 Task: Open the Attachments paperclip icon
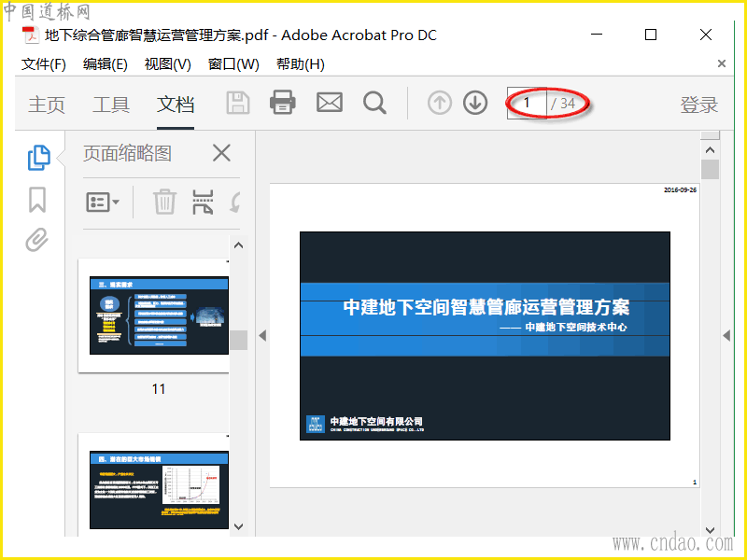(37, 240)
